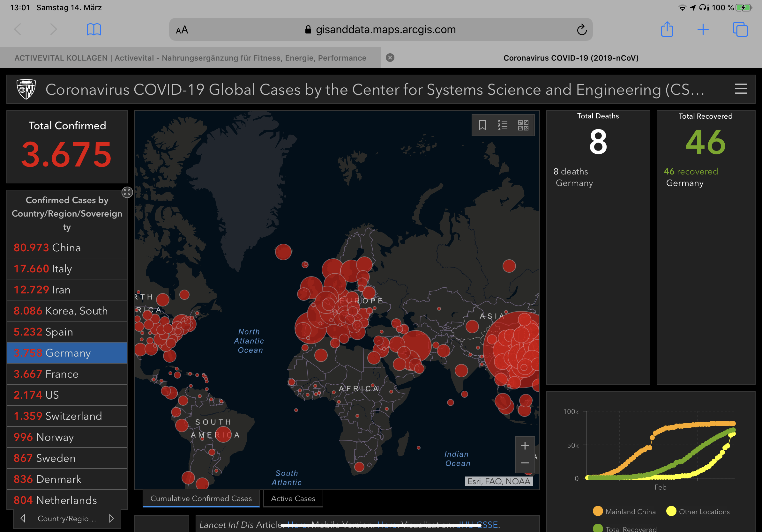Click the location services arrow in status bar
The image size is (762, 532).
[693, 8]
